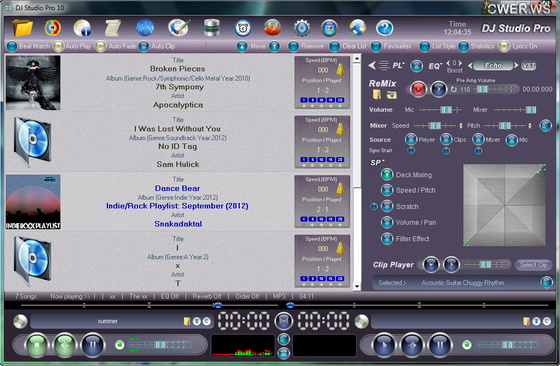The width and height of the screenshot is (560, 366).
Task: Click metronome icon for Dance Bear BPM
Action: 340,189
